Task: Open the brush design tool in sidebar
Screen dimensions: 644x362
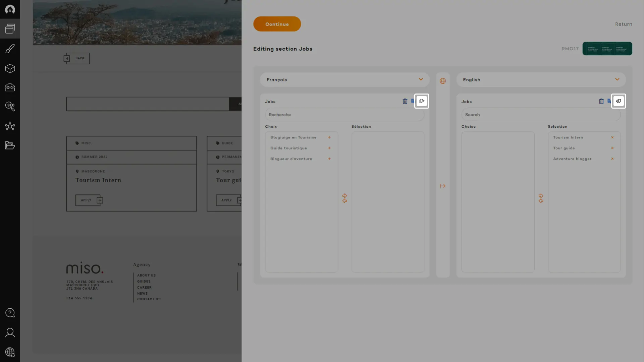Action: [x=10, y=49]
